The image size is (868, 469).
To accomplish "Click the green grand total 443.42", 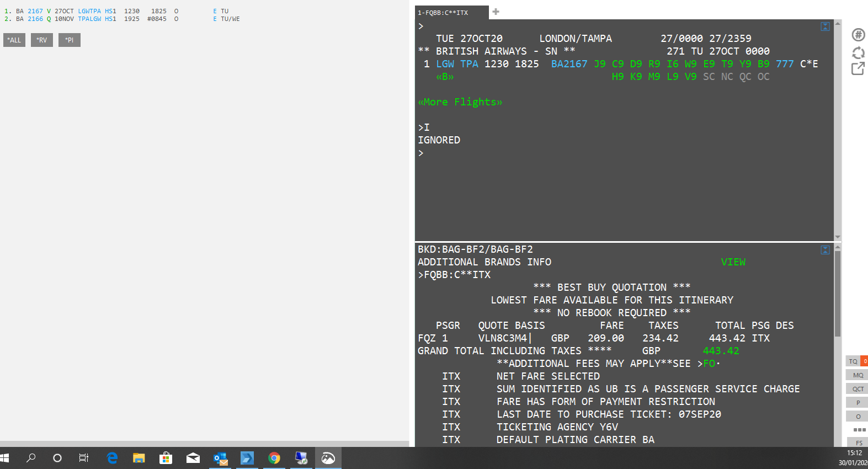I will pyautogui.click(x=721, y=351).
